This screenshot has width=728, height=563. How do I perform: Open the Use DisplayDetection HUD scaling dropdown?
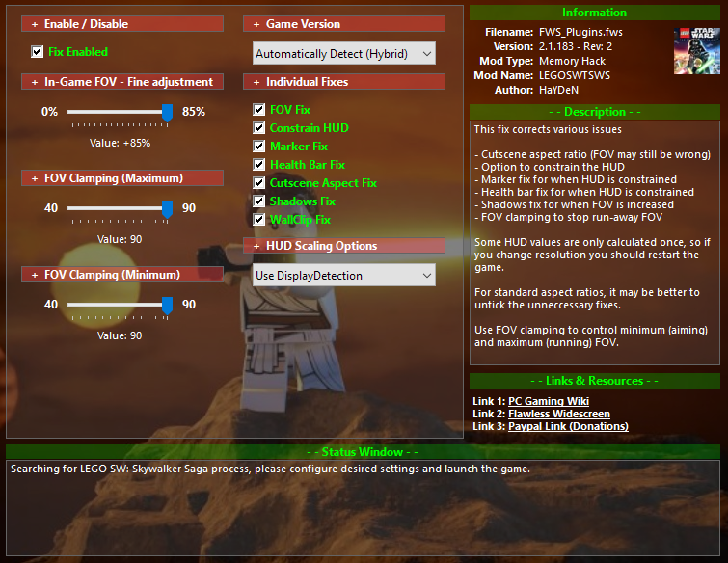344,275
